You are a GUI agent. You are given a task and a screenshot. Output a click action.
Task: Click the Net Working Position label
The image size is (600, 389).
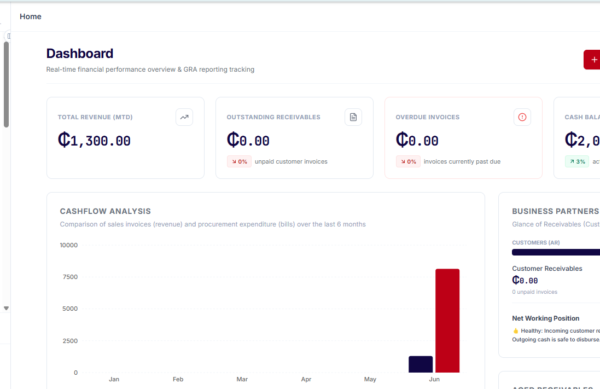(x=546, y=318)
